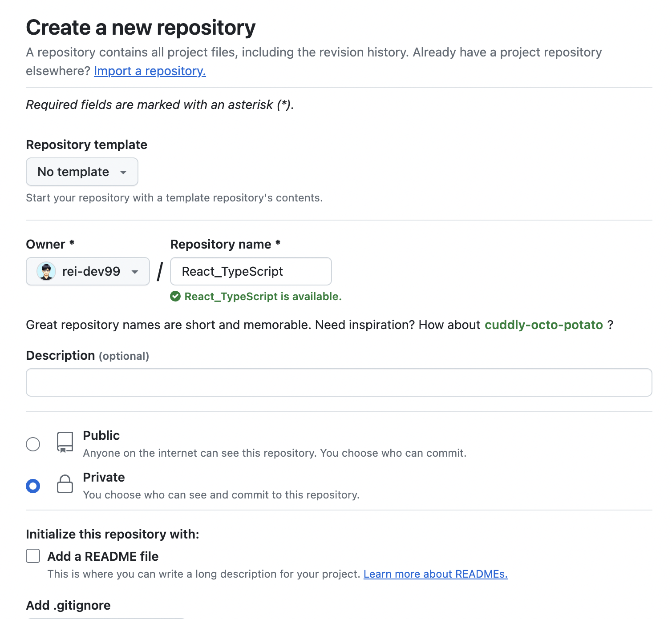
Task: Use the cuddly-octo-potato name suggestion
Action: (x=543, y=325)
